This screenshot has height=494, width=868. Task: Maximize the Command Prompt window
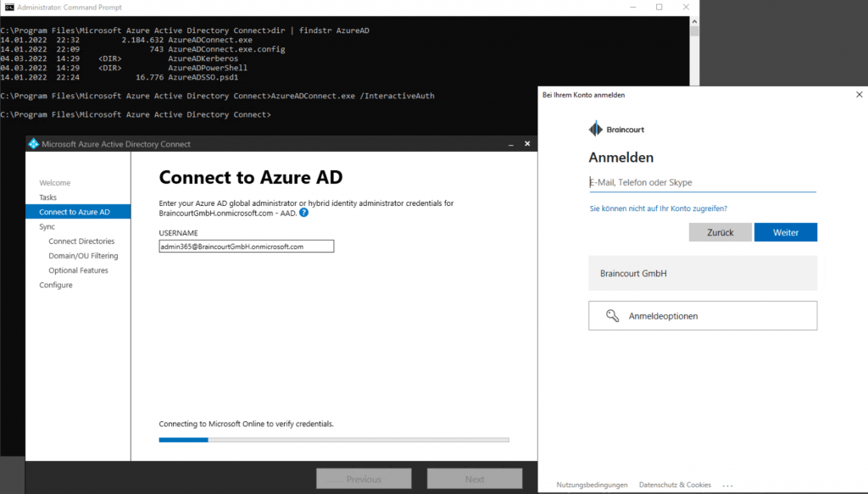[659, 7]
